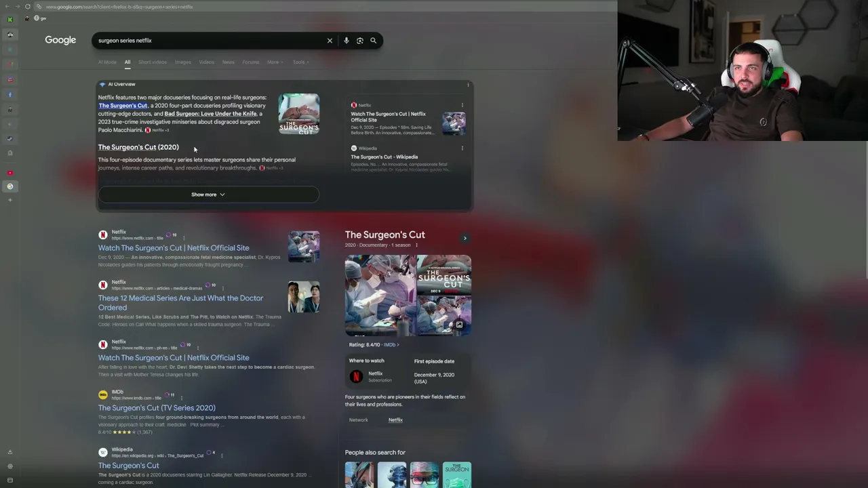Clear the search box with the X icon

click(x=330, y=41)
